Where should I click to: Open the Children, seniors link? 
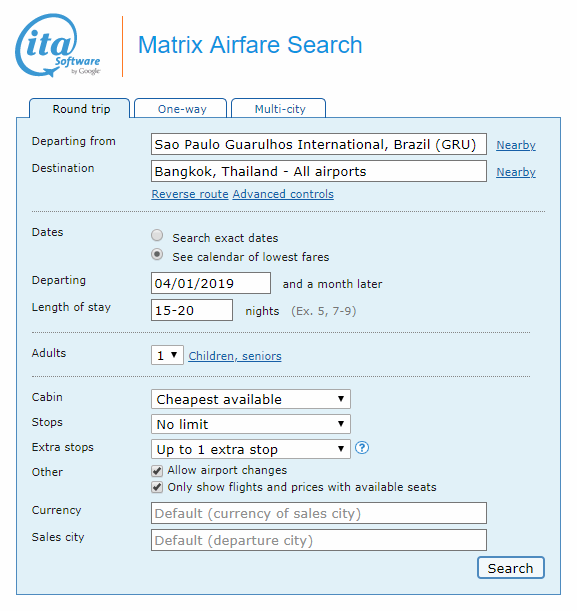(x=235, y=356)
